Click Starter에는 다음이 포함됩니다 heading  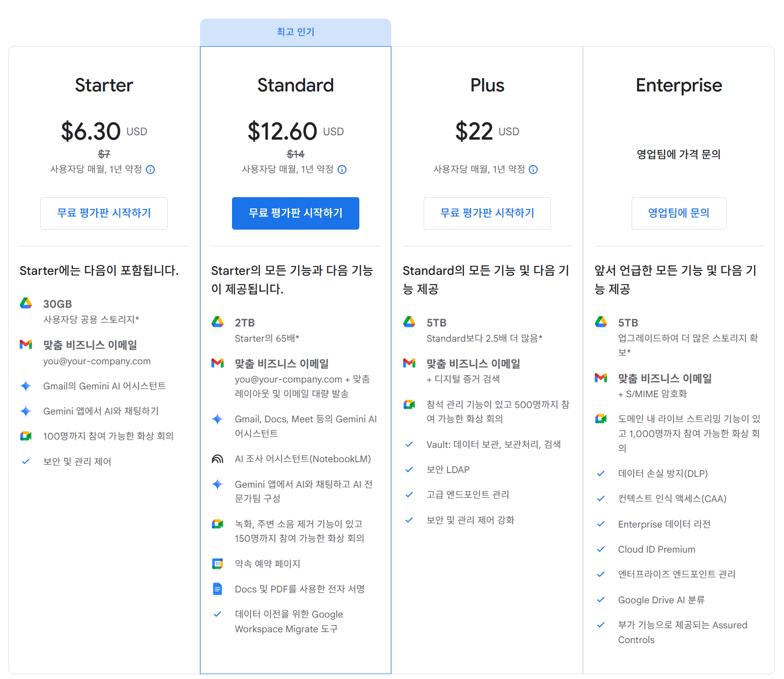tap(99, 270)
